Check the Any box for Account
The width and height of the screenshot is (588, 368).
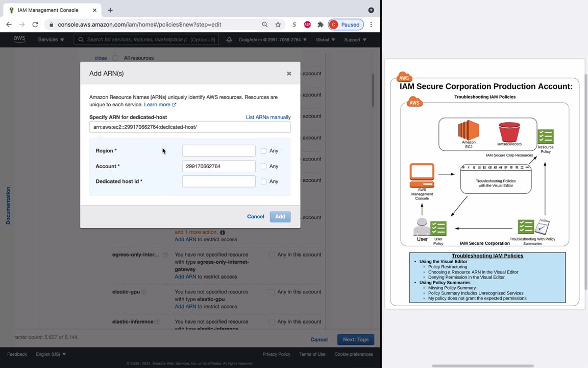tap(263, 166)
